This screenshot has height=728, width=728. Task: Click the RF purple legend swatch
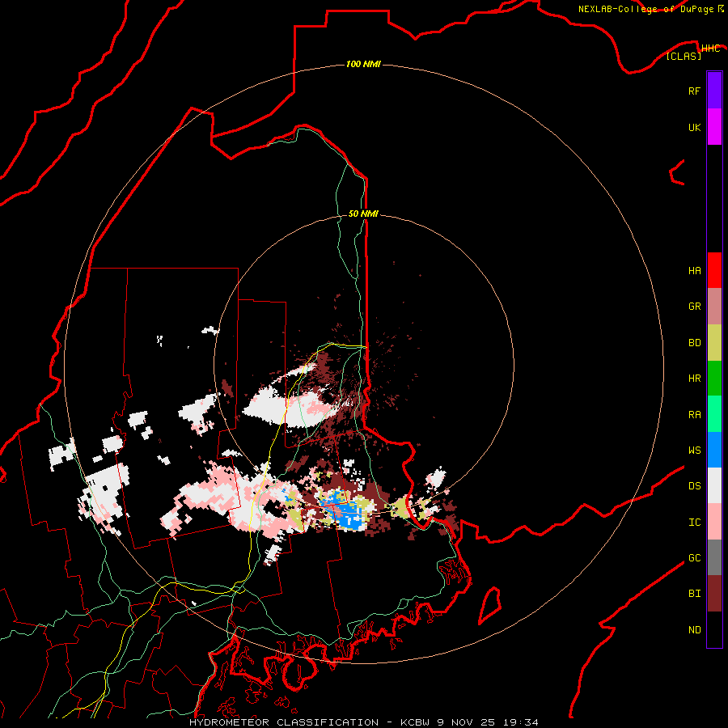point(714,91)
